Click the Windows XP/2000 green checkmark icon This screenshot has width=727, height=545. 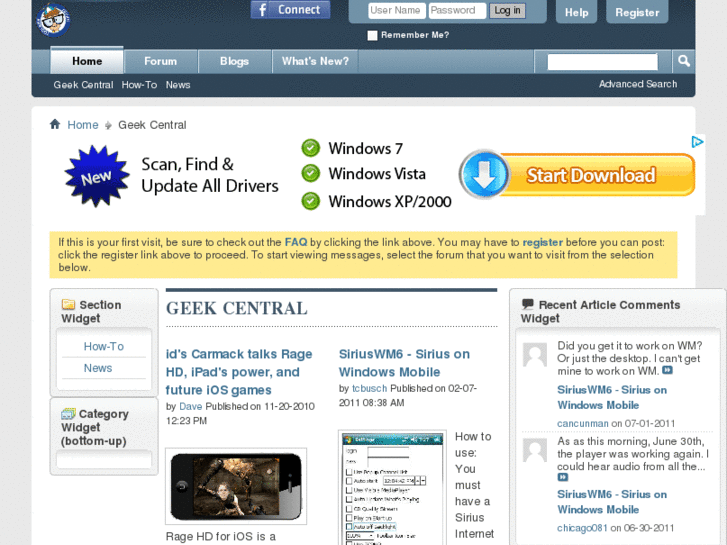(311, 201)
